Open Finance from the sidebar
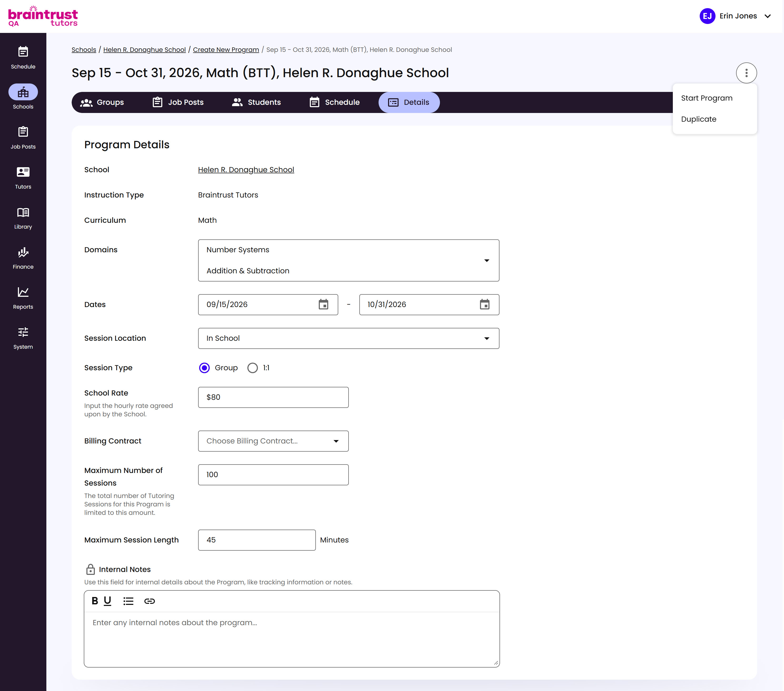Image resolution: width=784 pixels, height=691 pixels. [23, 258]
